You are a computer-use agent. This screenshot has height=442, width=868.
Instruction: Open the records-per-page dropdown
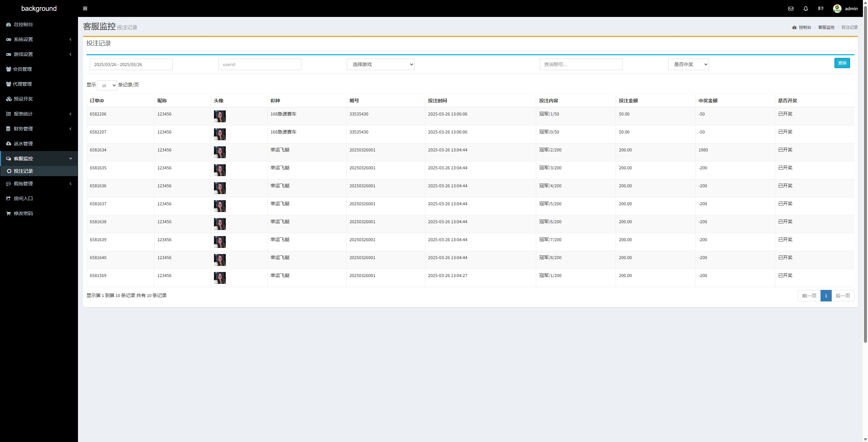107,85
